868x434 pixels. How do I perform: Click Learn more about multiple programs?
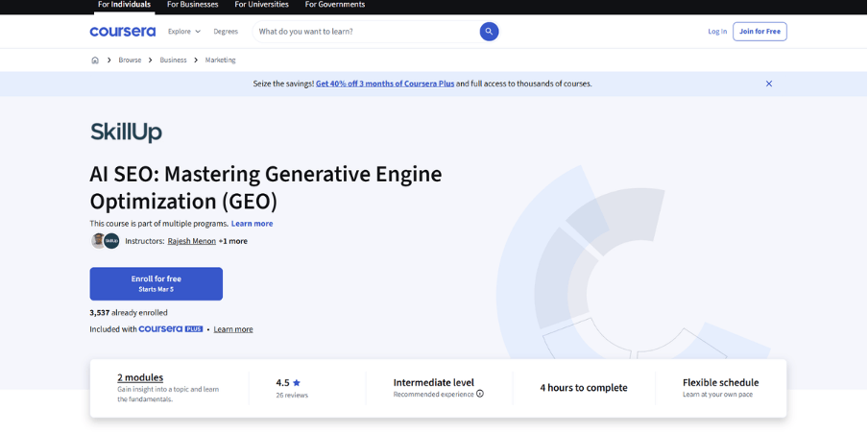[252, 224]
